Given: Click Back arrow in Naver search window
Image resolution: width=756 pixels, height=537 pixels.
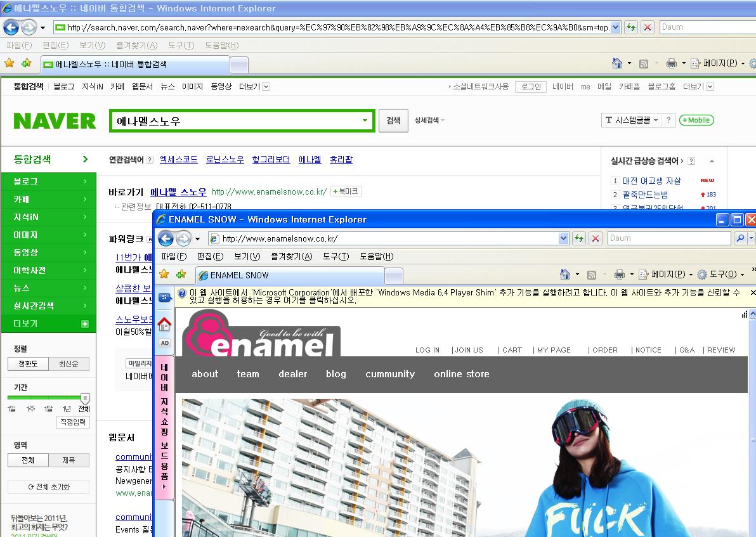Looking at the screenshot, I should (11, 27).
